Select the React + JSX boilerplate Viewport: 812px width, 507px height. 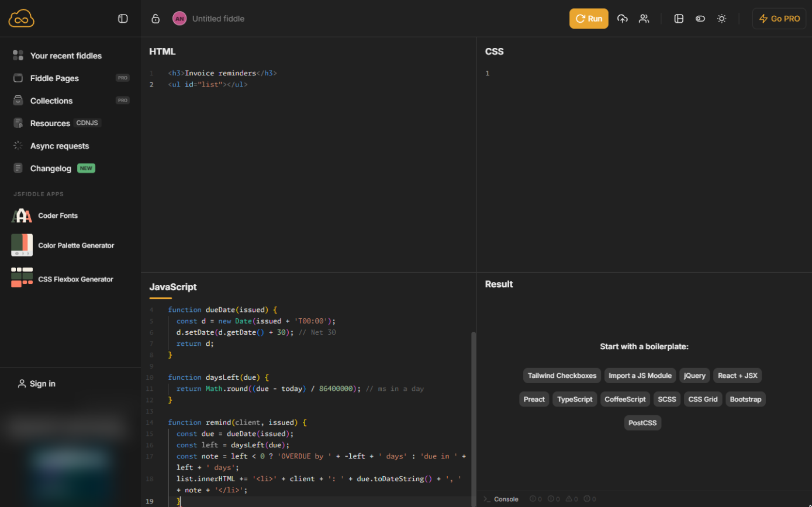[737, 376]
